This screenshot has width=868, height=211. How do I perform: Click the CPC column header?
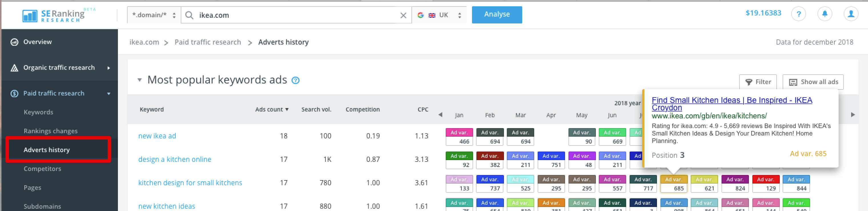(423, 110)
